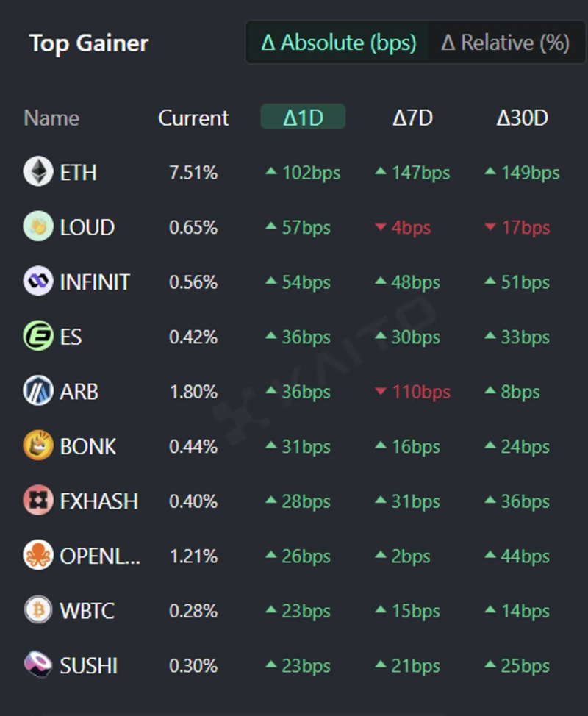Click the LOUD token icon
Screen dimensions: 588x716
[x=38, y=227]
